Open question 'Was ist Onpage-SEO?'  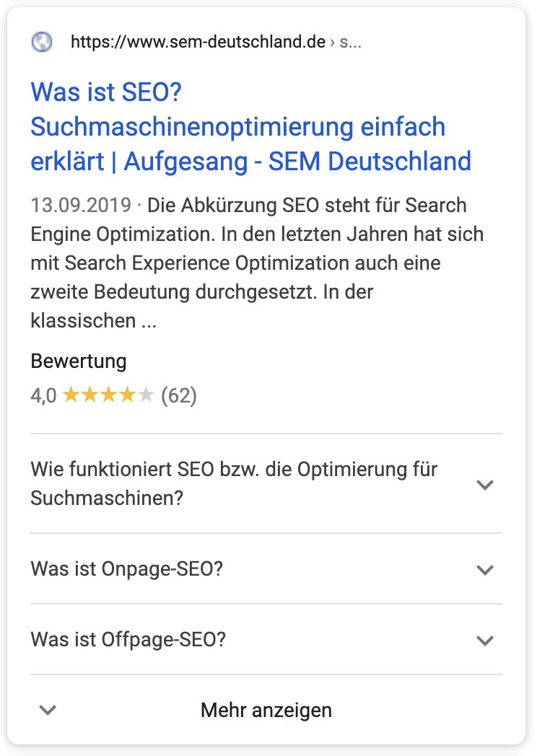(127, 569)
